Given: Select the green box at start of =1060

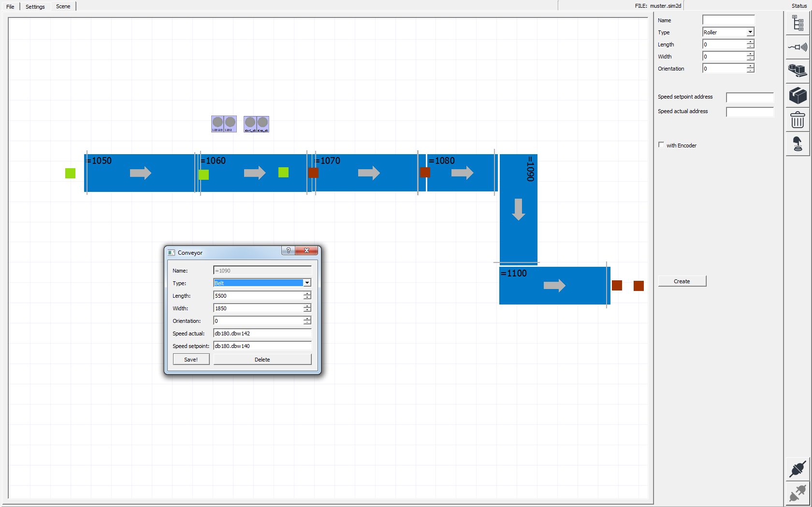Looking at the screenshot, I should click(x=203, y=174).
